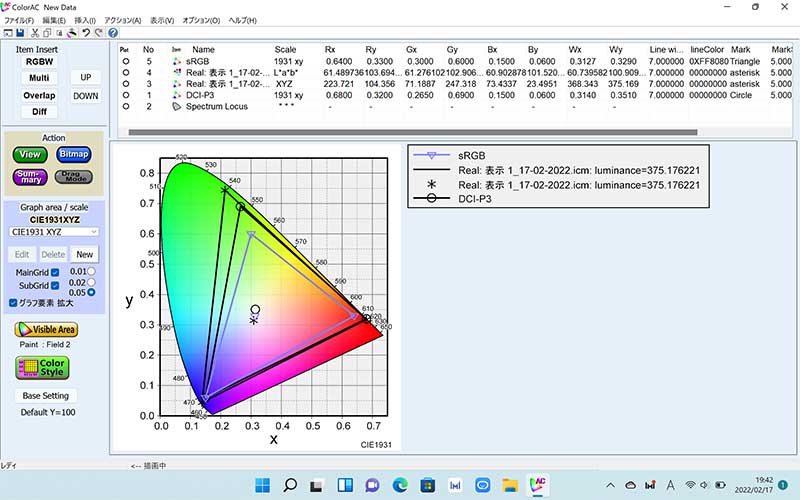800x500 pixels.
Task: Select the 0.01 grid spacing radio button
Action: (92, 271)
